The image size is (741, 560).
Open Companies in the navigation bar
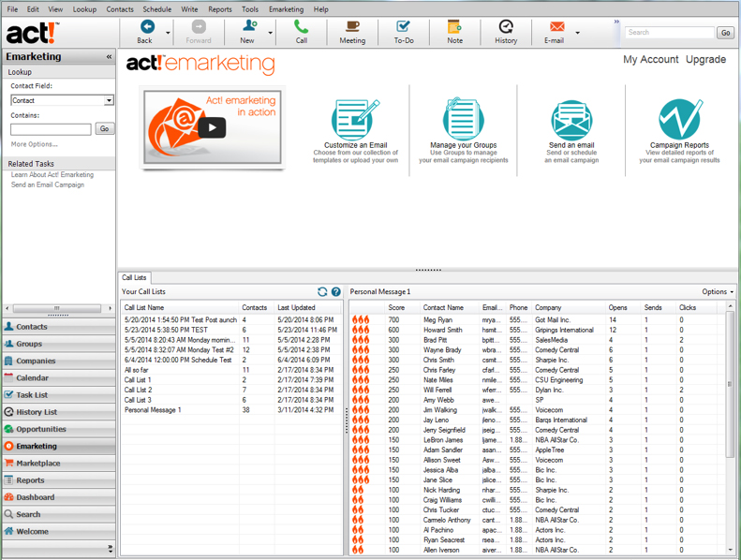click(x=59, y=361)
